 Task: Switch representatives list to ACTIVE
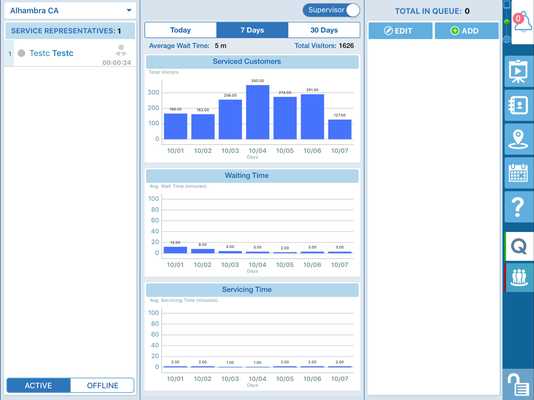click(x=38, y=385)
